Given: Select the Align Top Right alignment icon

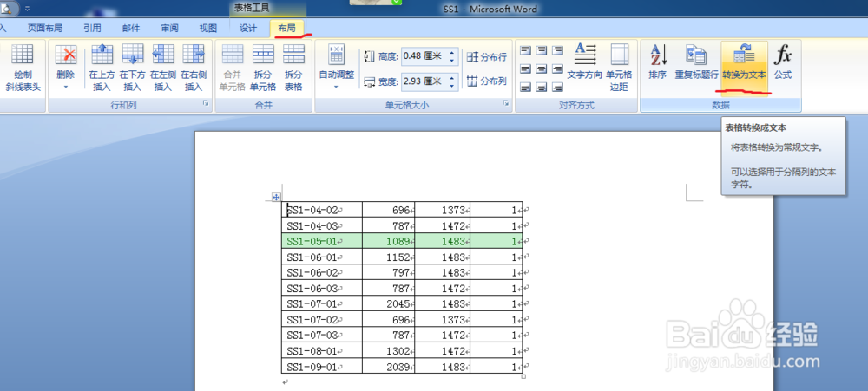Looking at the screenshot, I should [x=557, y=51].
